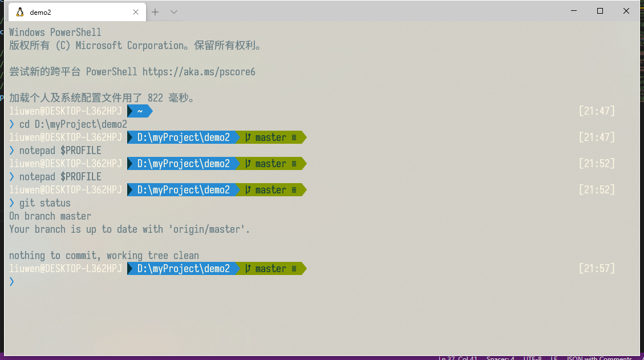
Task: Click the 'cd D:\myProject\demo2' command line
Action: 73,124
